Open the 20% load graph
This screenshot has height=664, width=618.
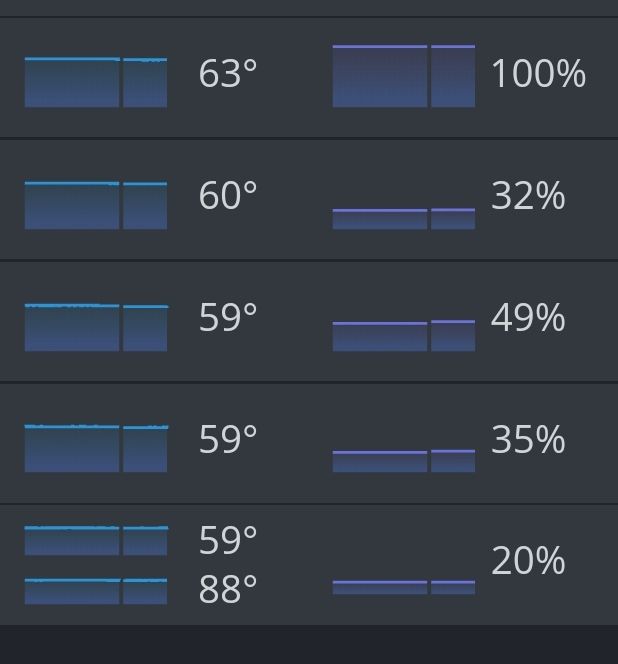(404, 587)
